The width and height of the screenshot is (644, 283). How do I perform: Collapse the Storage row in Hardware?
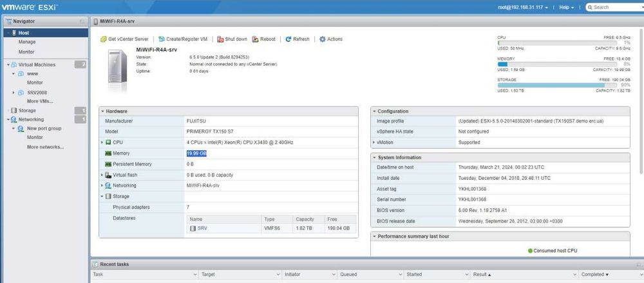pos(102,197)
